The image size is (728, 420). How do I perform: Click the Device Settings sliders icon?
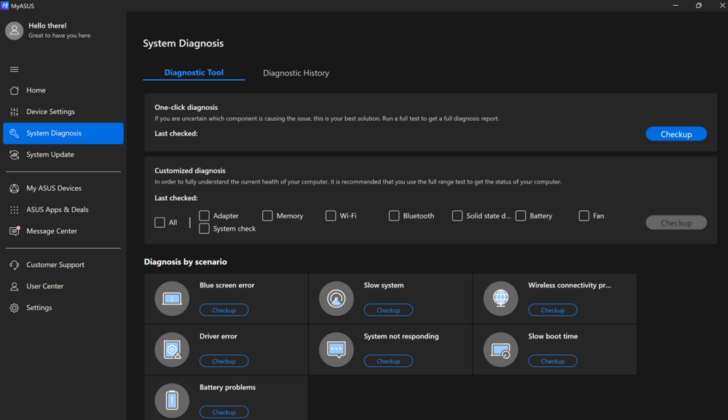[x=14, y=111]
